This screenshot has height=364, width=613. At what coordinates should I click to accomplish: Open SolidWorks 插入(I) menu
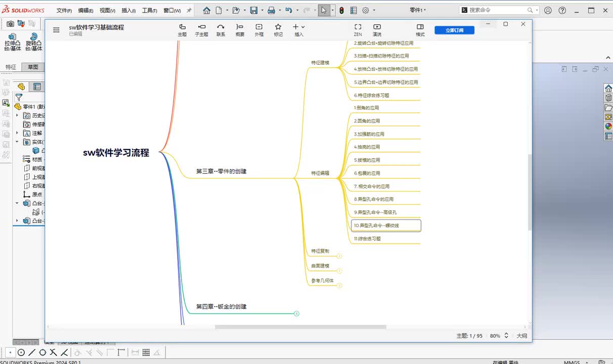[128, 10]
